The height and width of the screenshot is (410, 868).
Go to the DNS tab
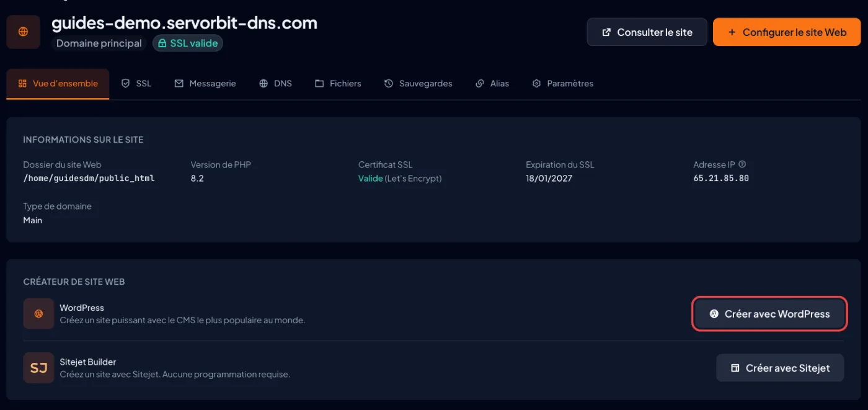pos(276,84)
